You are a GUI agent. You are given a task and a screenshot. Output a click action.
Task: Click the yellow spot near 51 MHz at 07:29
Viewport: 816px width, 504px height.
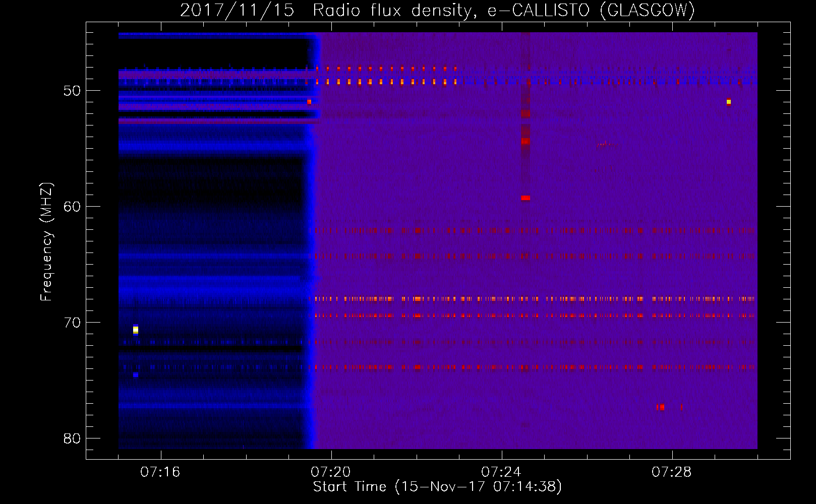click(x=729, y=102)
